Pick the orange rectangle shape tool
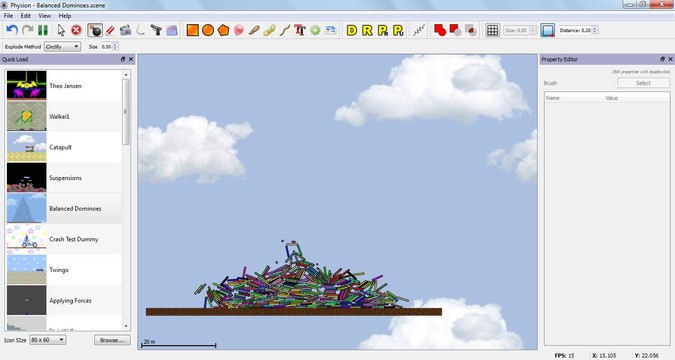This screenshot has width=675, height=360. (x=192, y=30)
